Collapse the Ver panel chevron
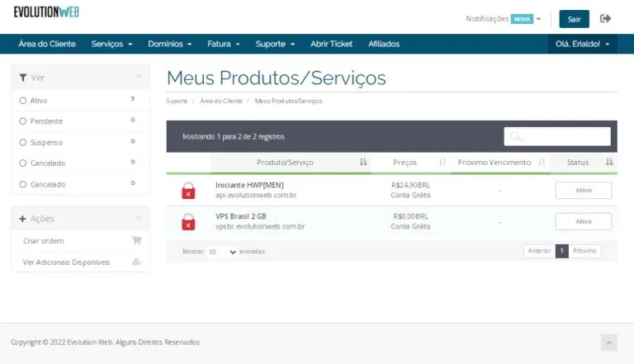This screenshot has height=364, width=634. (x=139, y=77)
